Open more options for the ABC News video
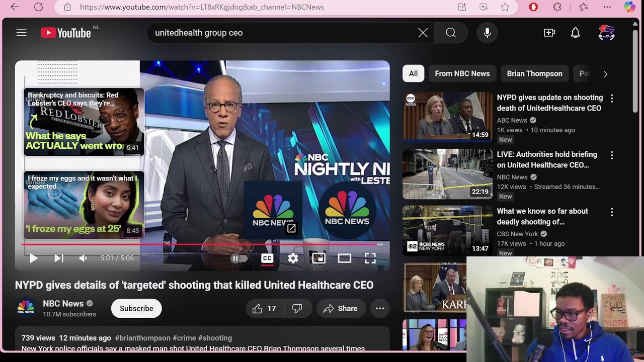644x362 pixels. pyautogui.click(x=612, y=99)
